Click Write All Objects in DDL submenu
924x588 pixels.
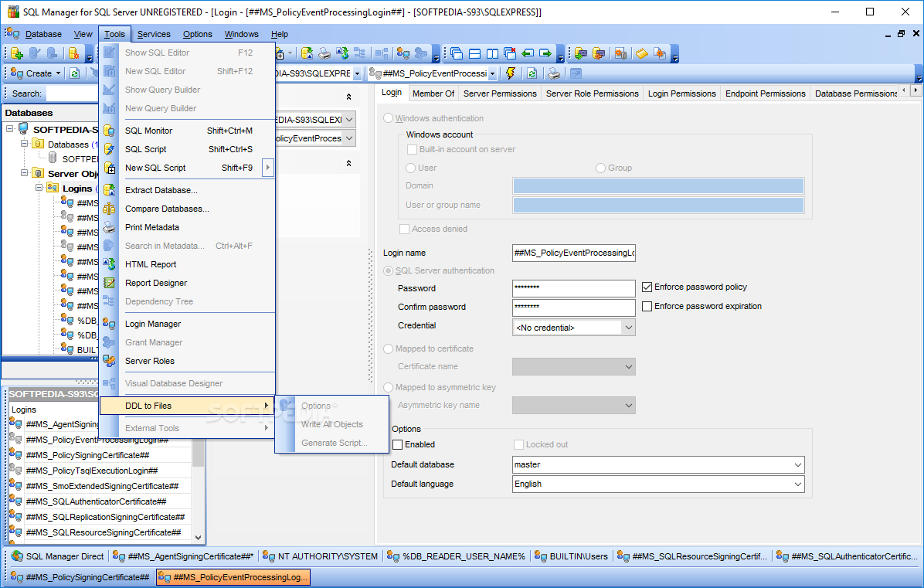click(331, 424)
